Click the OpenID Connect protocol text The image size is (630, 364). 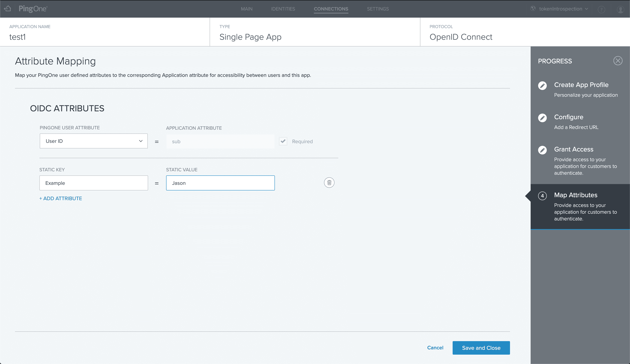point(461,37)
